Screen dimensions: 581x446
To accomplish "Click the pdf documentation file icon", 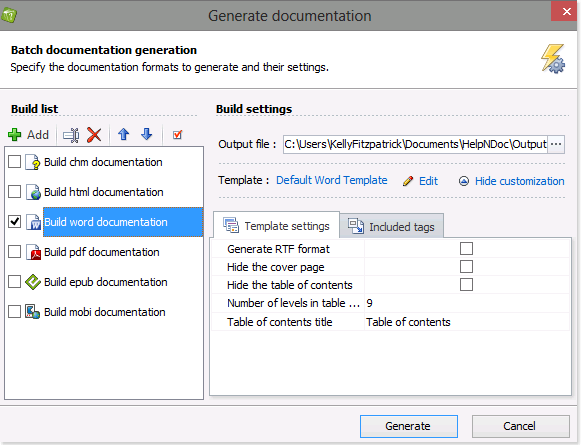I will pos(33,252).
